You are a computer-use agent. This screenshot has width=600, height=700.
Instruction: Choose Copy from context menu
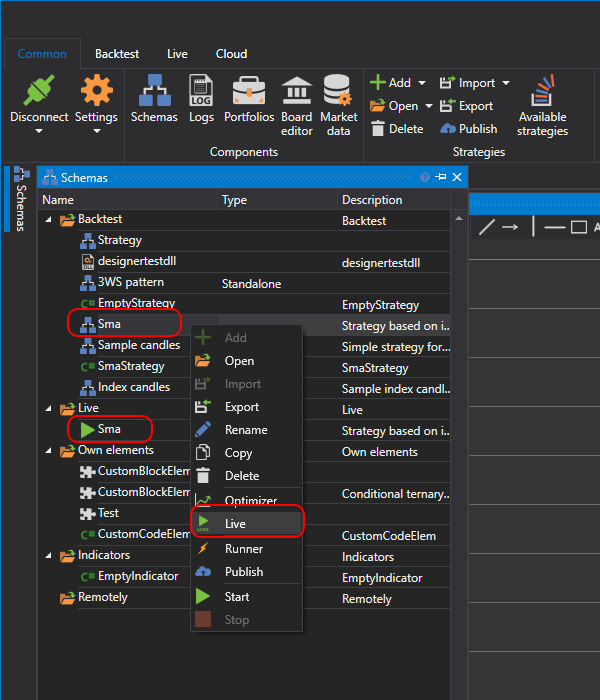click(x=246, y=453)
